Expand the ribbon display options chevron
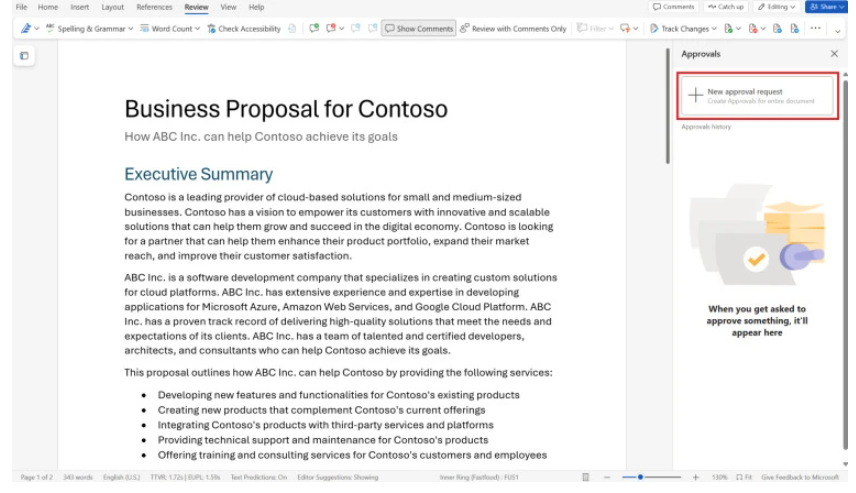856x493 pixels. [838, 32]
